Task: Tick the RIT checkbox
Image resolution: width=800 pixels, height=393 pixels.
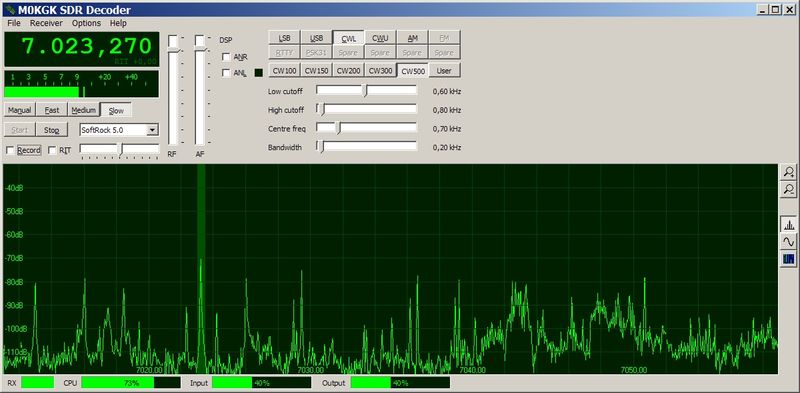Action: pyautogui.click(x=52, y=151)
